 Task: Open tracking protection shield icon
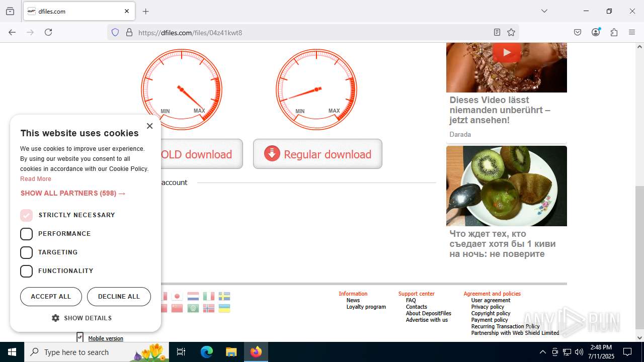(115, 32)
